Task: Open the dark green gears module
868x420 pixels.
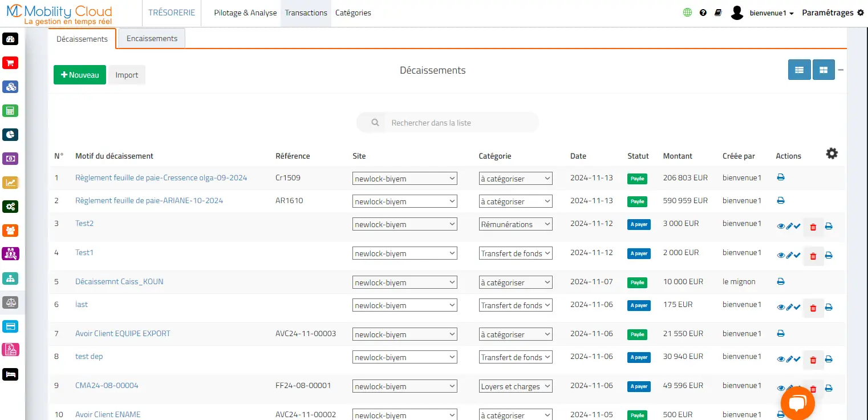Action: tap(10, 207)
